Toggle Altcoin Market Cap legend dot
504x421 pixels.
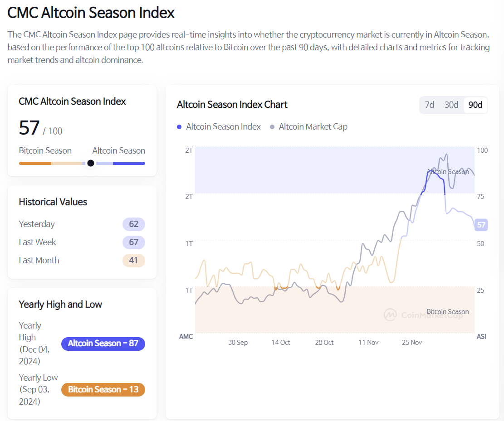(272, 127)
